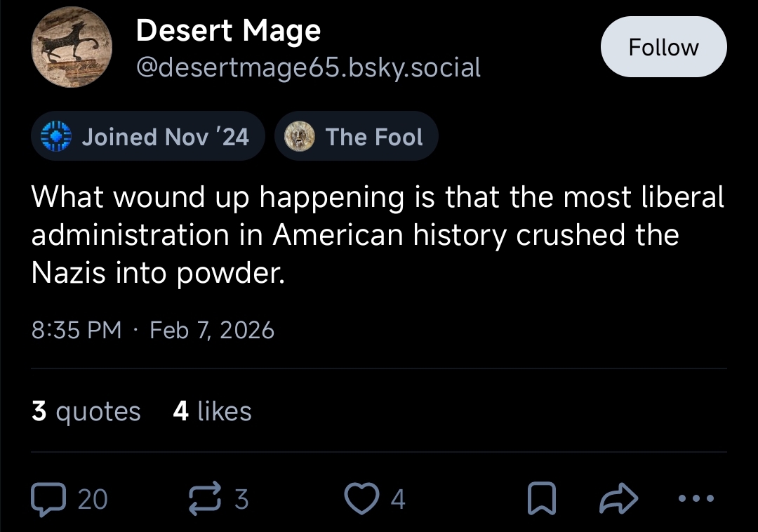This screenshot has height=532, width=758.
Task: Click the reply count of 20
Action: 93,499
